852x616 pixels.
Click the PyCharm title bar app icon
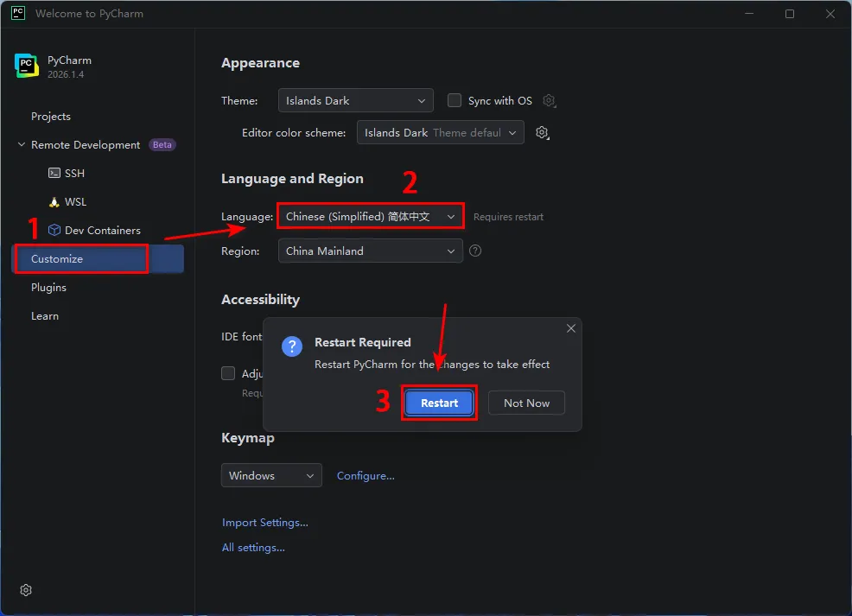point(18,13)
